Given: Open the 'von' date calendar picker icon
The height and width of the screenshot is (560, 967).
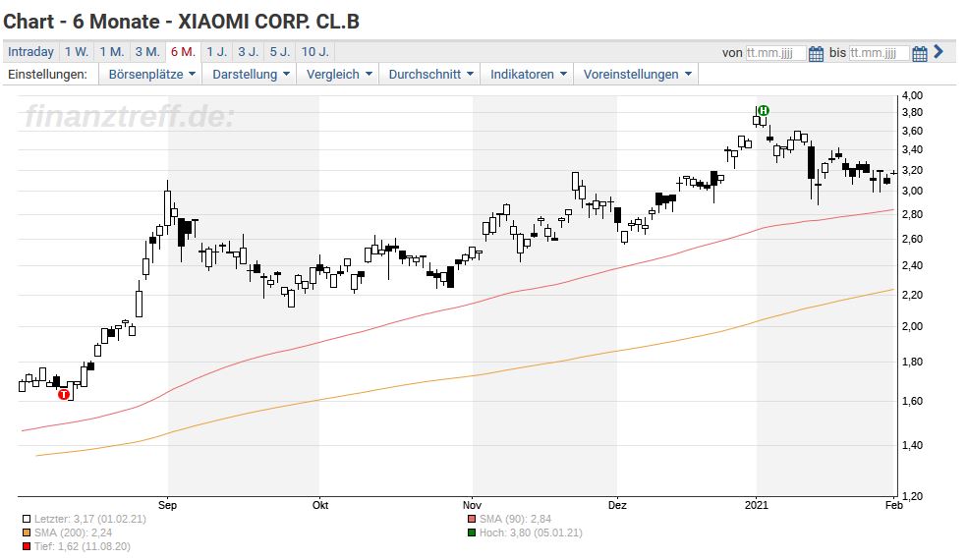Looking at the screenshot, I should [816, 54].
